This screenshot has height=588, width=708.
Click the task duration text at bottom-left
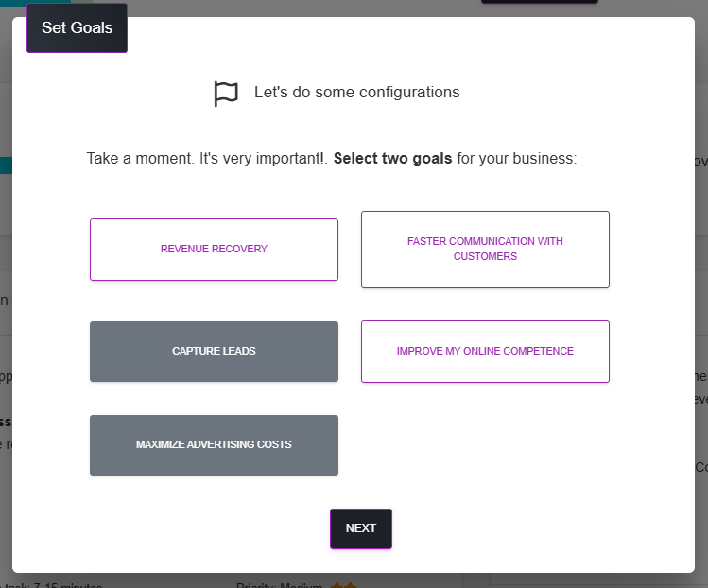pos(51,585)
